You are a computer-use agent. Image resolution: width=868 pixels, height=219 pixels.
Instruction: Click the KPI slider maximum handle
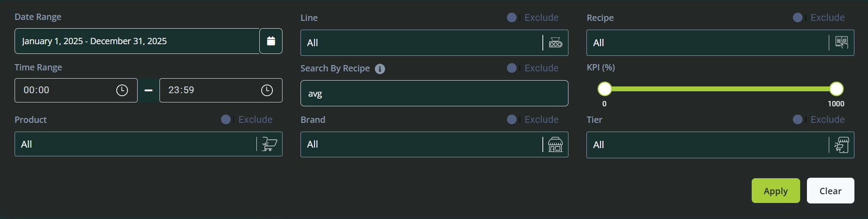[x=836, y=89]
